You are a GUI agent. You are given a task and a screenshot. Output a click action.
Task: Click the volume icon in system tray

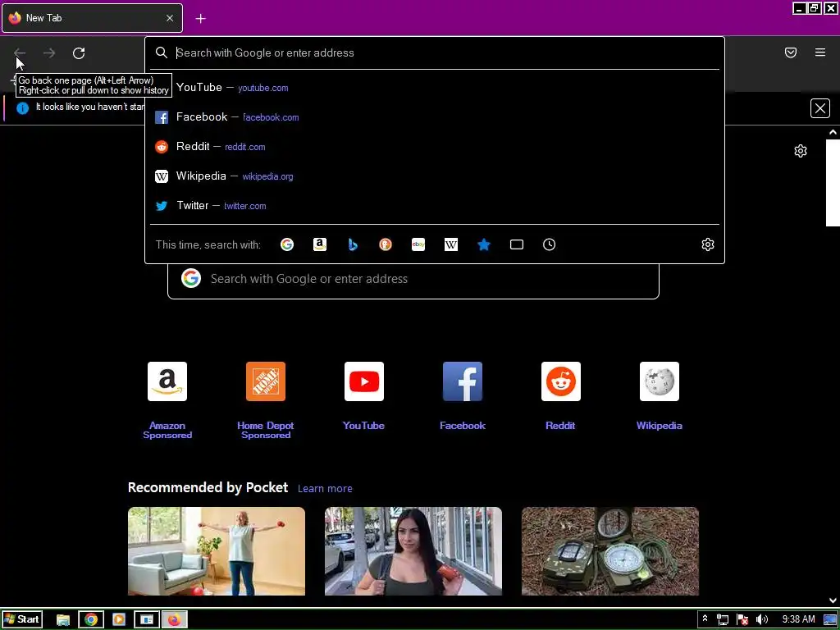[762, 620]
